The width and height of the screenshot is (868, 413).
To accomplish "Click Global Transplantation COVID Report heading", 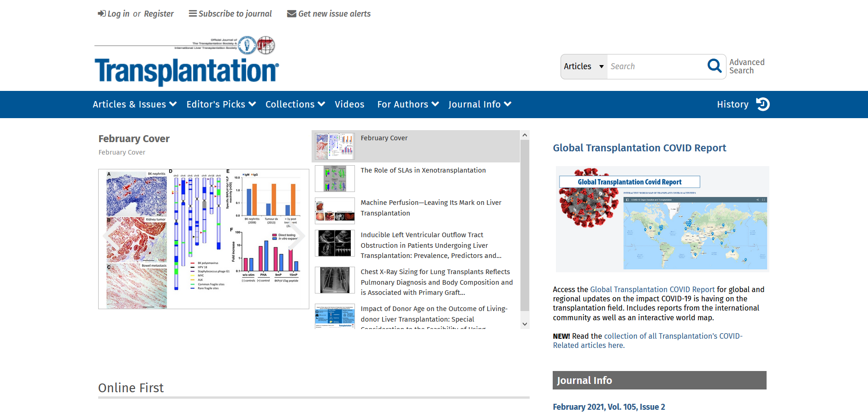I will click(x=639, y=148).
